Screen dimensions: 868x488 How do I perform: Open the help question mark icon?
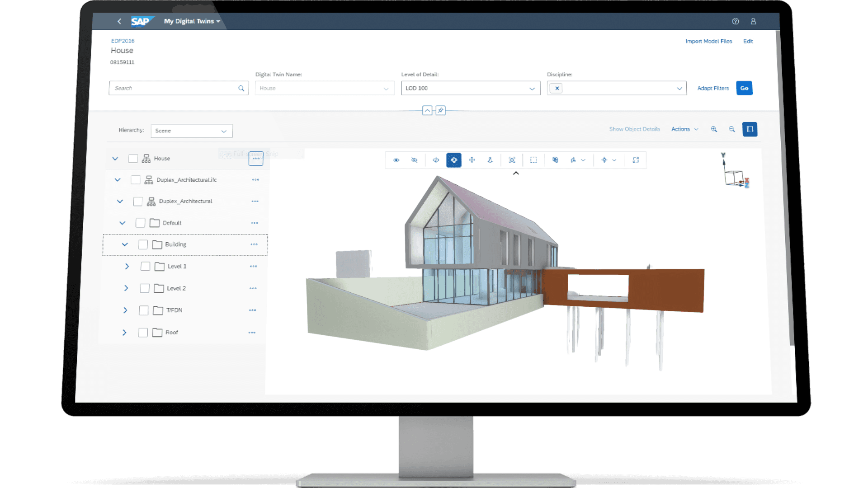click(x=736, y=21)
